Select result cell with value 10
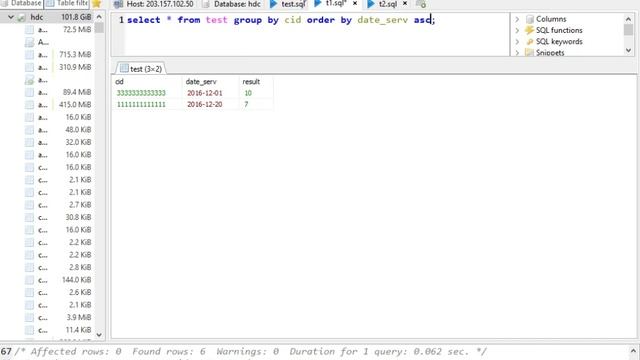 pos(248,93)
